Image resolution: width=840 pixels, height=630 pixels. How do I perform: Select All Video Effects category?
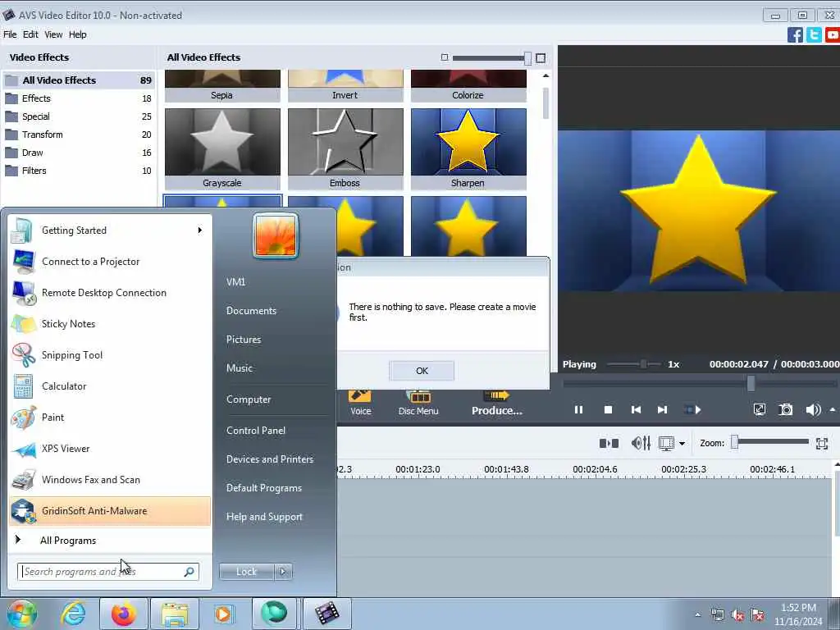pyautogui.click(x=79, y=80)
